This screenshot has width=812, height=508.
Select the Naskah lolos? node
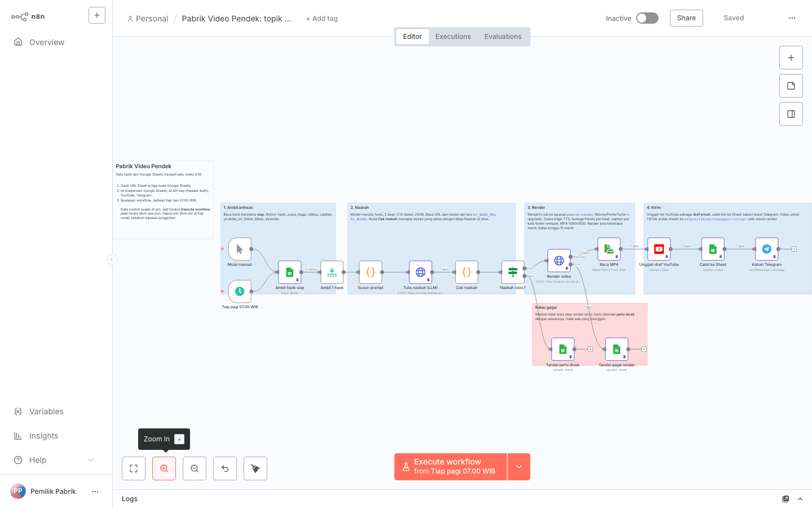tap(513, 272)
